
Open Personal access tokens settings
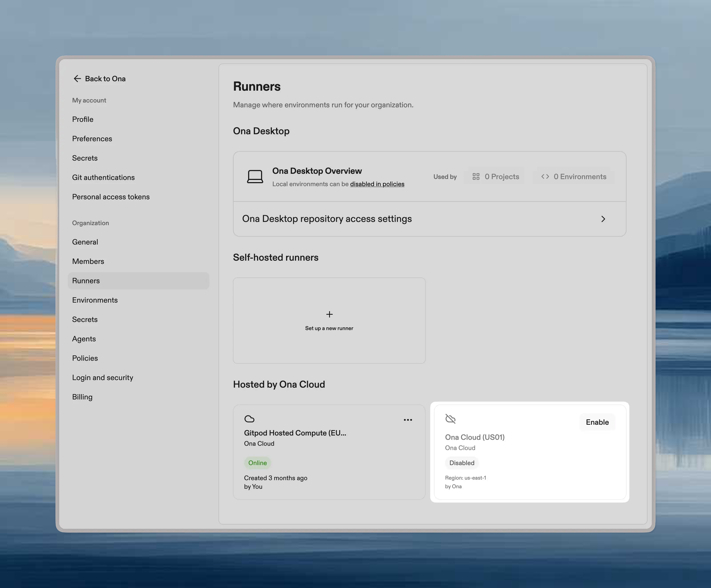[x=111, y=197]
